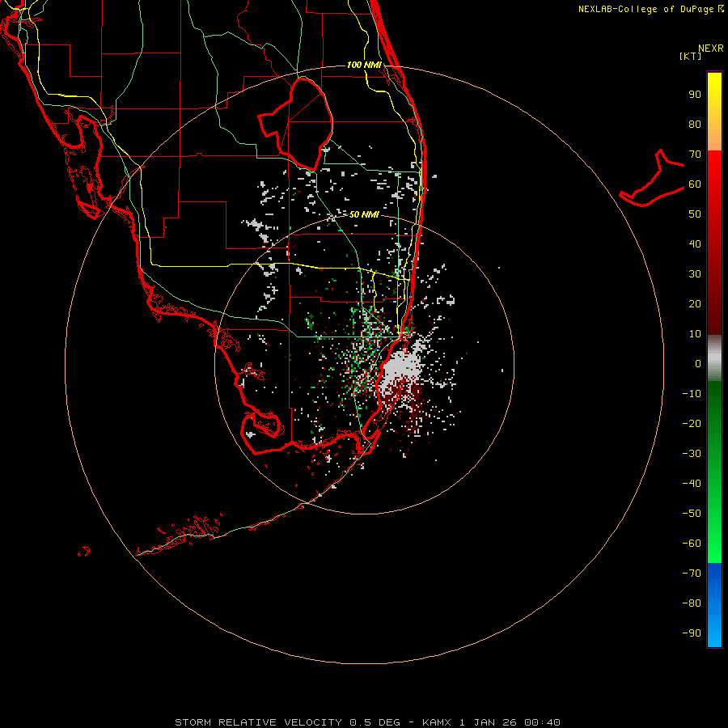Click the gray zero-velocity band of the color scale

coord(714,358)
